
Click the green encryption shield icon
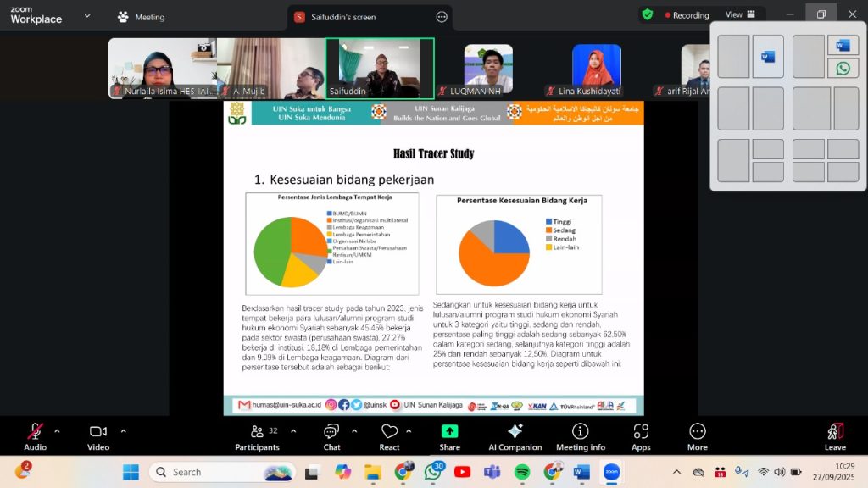648,14
